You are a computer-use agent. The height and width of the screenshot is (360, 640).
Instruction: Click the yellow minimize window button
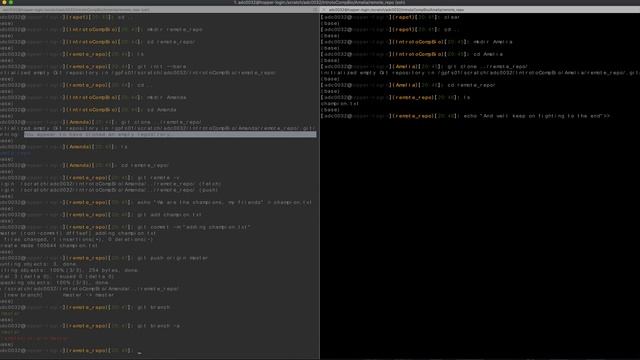[x=4, y=2]
